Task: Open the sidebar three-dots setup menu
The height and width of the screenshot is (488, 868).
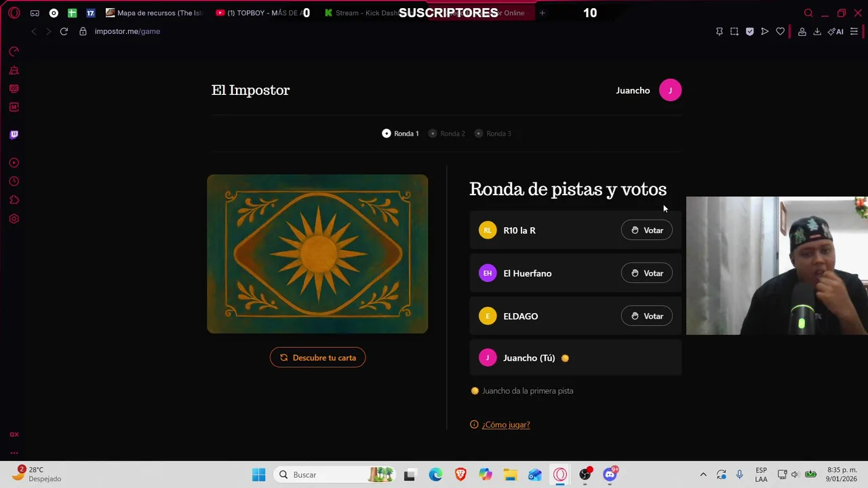Action: pos(14,453)
